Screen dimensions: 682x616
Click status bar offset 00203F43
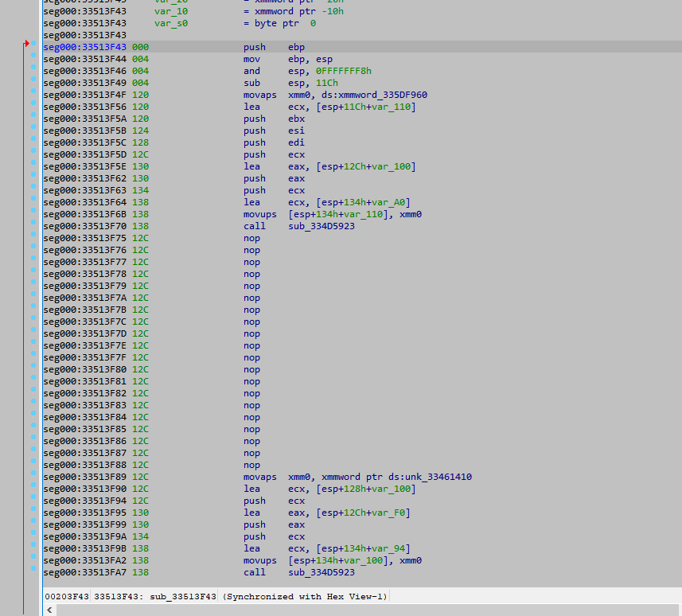[x=67, y=596]
